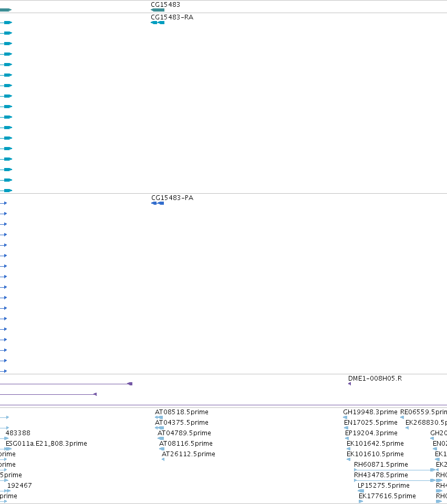
Task: Select the RH60871.5prime spliced EST line
Action: [x=394, y=470]
